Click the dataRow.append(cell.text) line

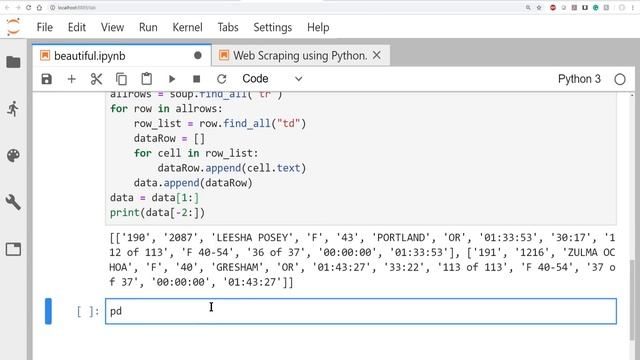231,168
